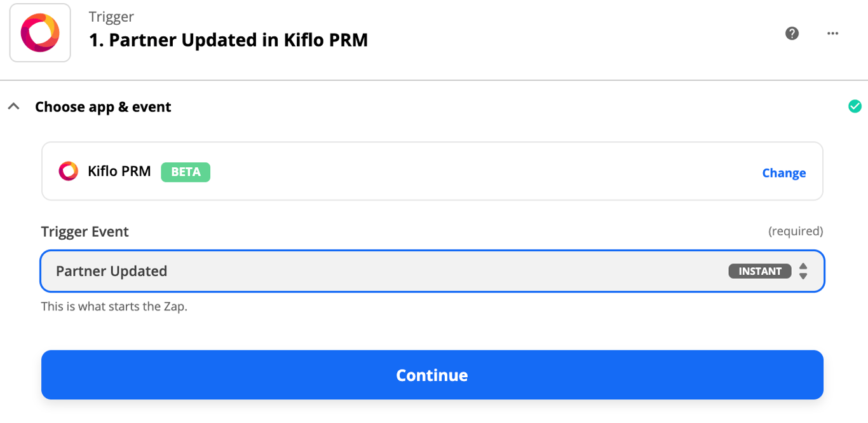Click the green BETA badge
Image resolution: width=868 pixels, height=423 pixels.
186,172
